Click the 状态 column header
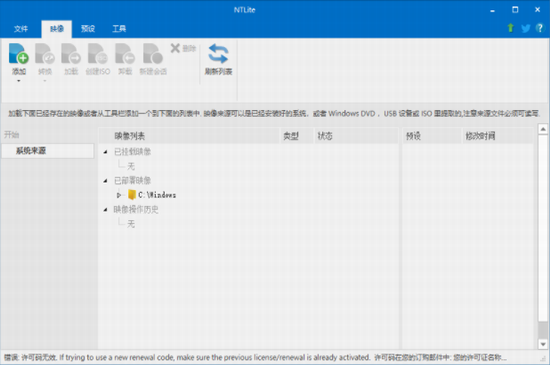The width and height of the screenshot is (550, 365). click(356, 136)
